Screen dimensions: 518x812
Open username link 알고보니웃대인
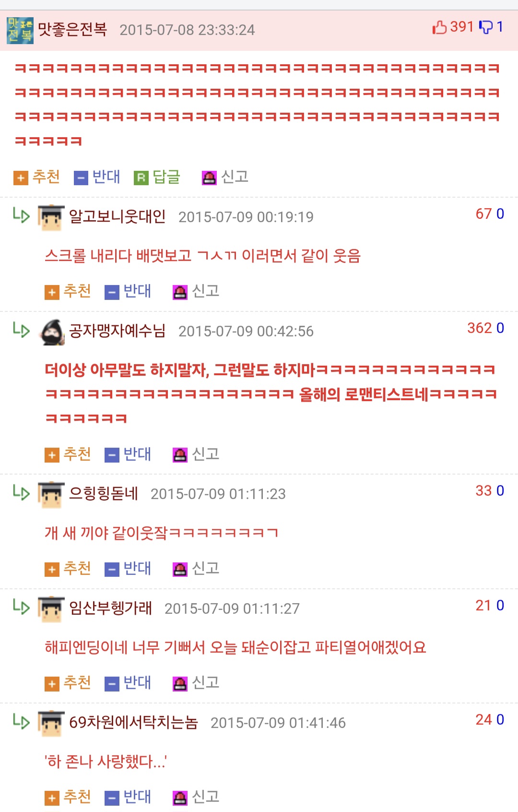tap(118, 217)
